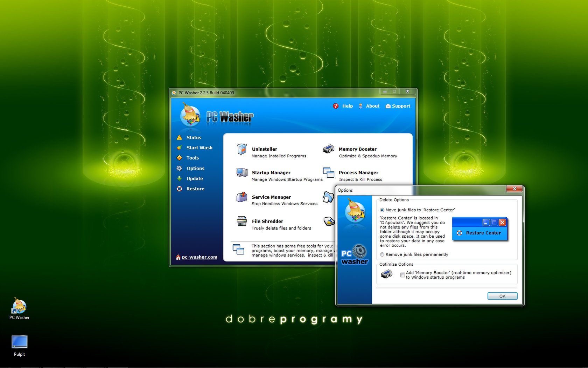Click the Start Wash brush icon

179,148
